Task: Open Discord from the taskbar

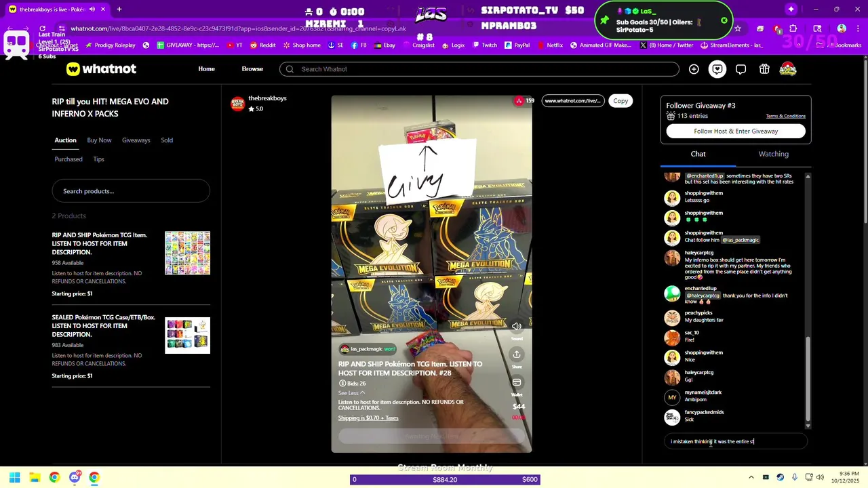Action: point(75,478)
